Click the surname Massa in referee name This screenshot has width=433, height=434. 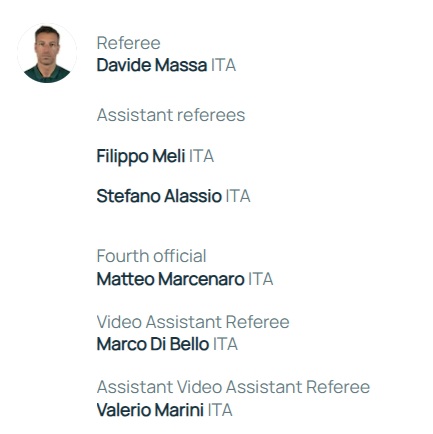(x=181, y=65)
